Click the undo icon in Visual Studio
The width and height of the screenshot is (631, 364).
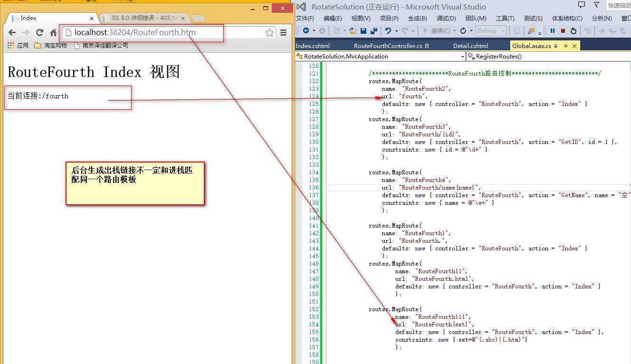tap(388, 30)
